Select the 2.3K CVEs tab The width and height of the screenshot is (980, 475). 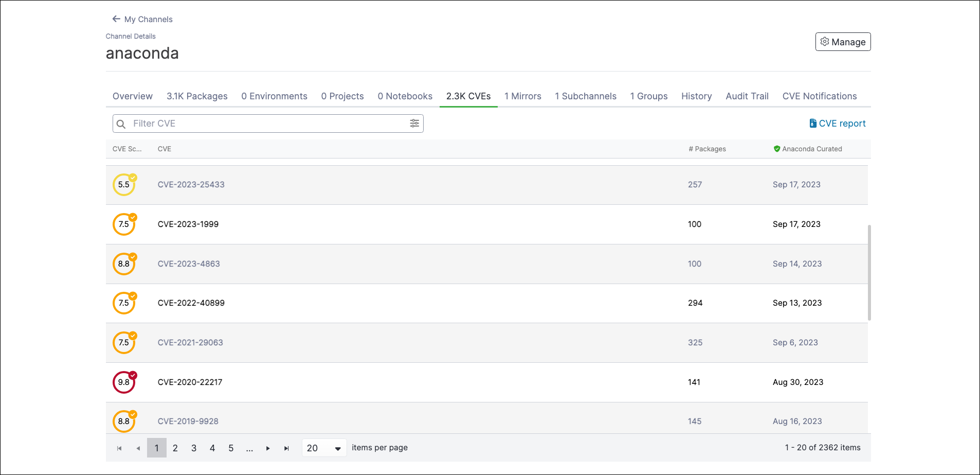tap(468, 96)
